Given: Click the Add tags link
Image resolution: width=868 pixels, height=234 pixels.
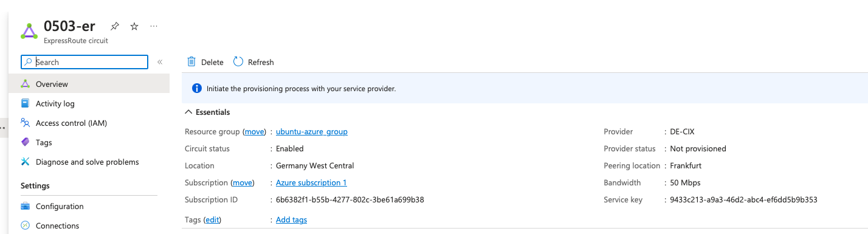Looking at the screenshot, I should [291, 219].
